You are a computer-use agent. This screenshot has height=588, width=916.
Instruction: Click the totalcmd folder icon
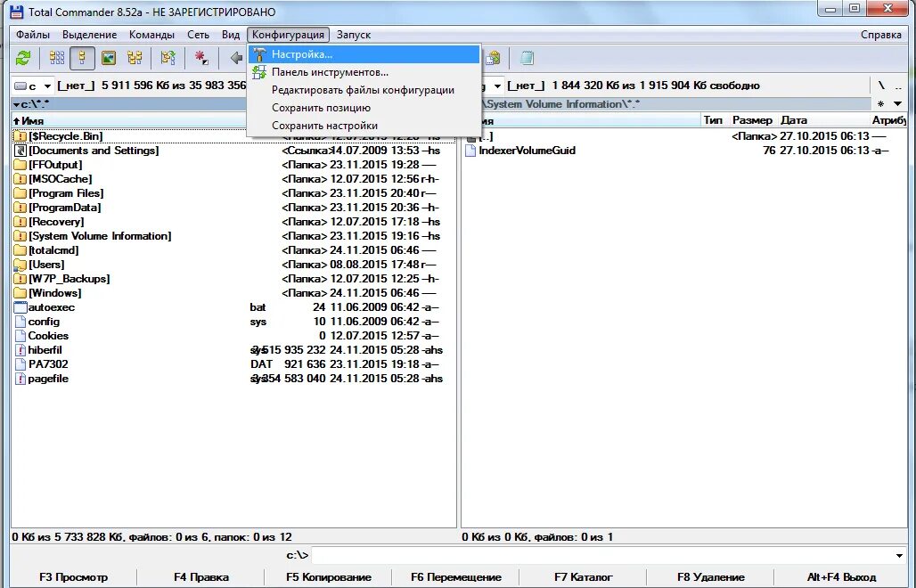tap(20, 250)
